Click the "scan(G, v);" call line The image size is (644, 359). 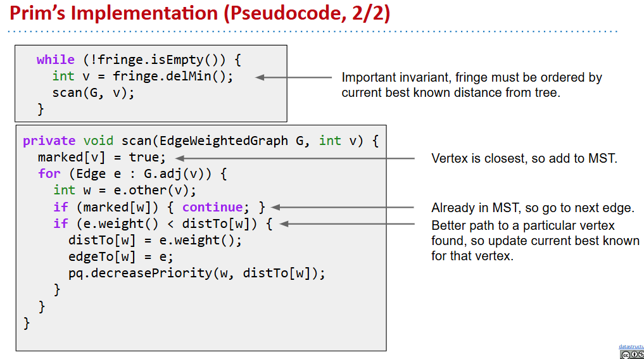pos(94,92)
